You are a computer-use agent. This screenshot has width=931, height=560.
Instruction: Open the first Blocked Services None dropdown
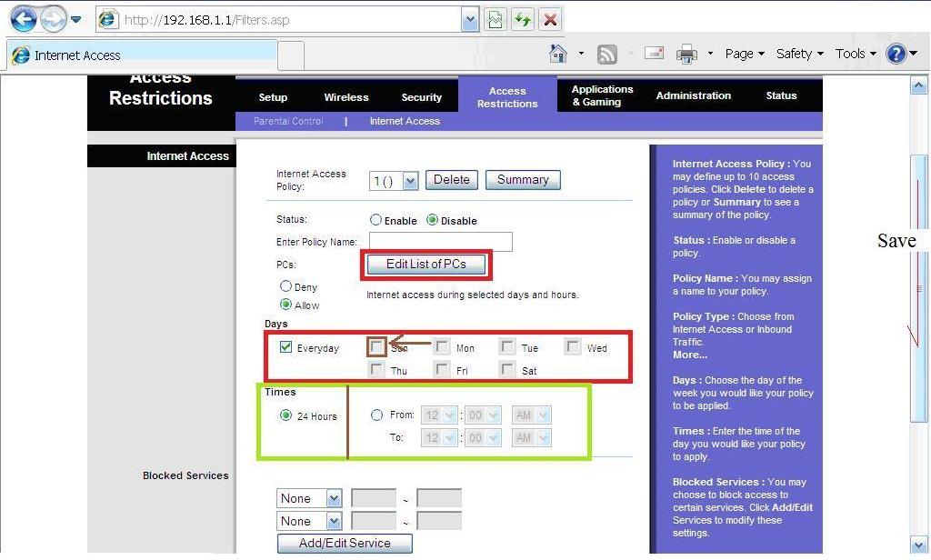(309, 498)
